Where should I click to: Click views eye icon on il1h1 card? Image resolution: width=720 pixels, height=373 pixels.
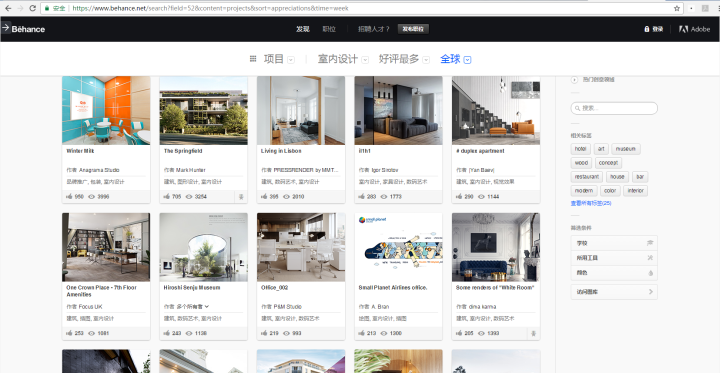click(x=384, y=197)
